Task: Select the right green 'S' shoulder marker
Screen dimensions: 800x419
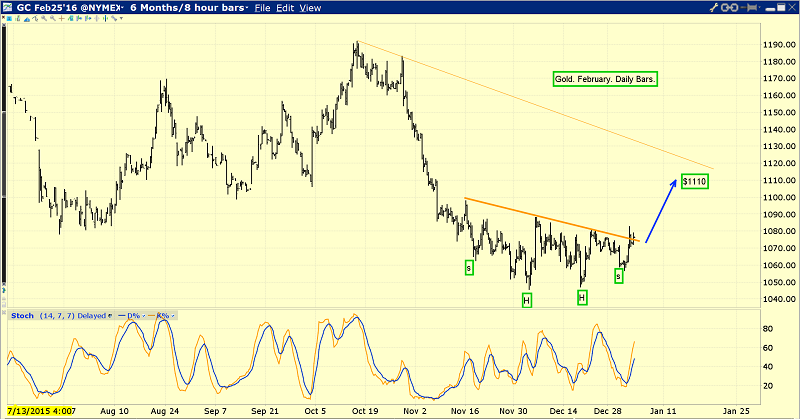Action: (x=619, y=275)
